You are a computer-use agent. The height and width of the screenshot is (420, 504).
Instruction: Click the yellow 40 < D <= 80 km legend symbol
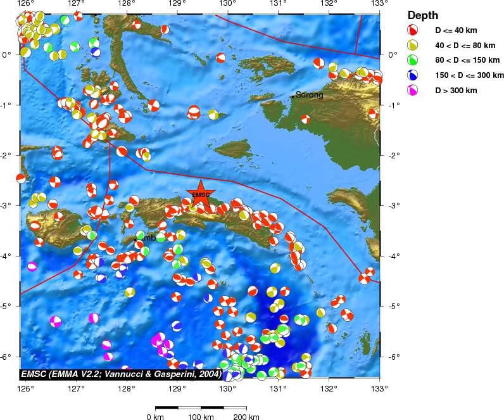pos(413,45)
